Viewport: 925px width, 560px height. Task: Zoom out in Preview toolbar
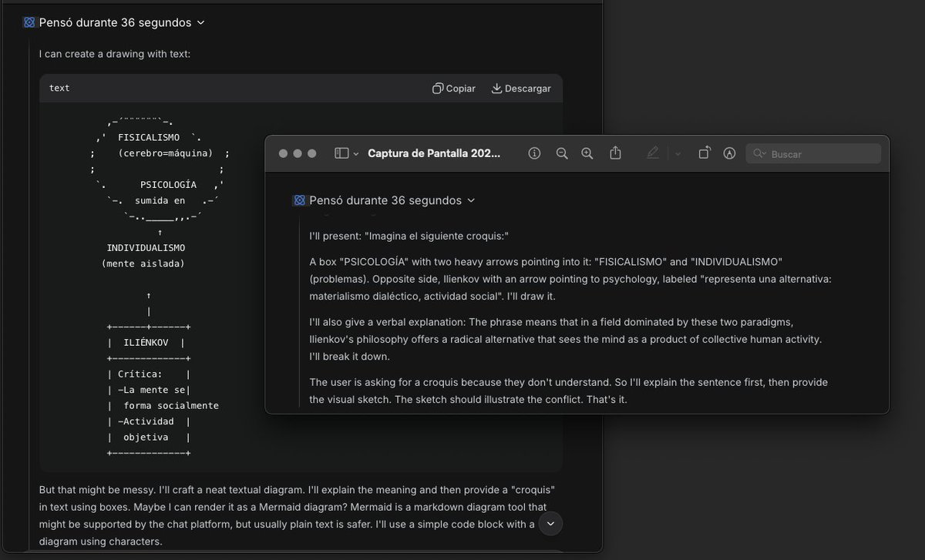tap(562, 153)
